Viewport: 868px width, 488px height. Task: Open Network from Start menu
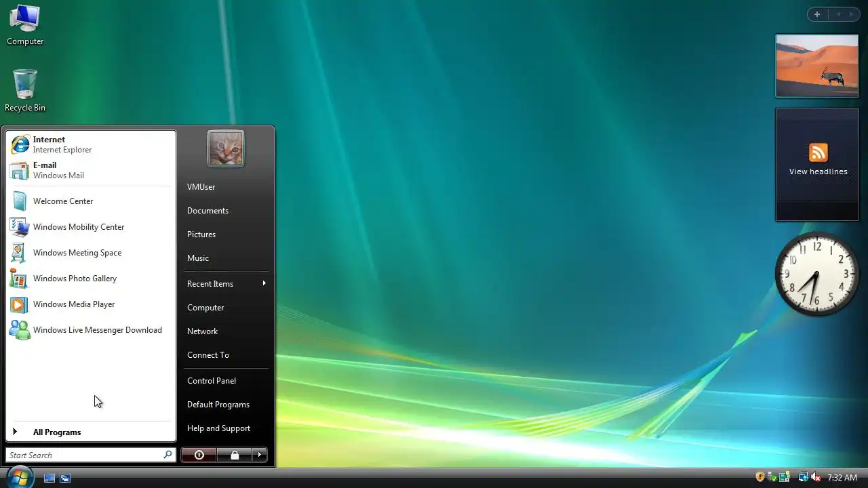point(226,331)
